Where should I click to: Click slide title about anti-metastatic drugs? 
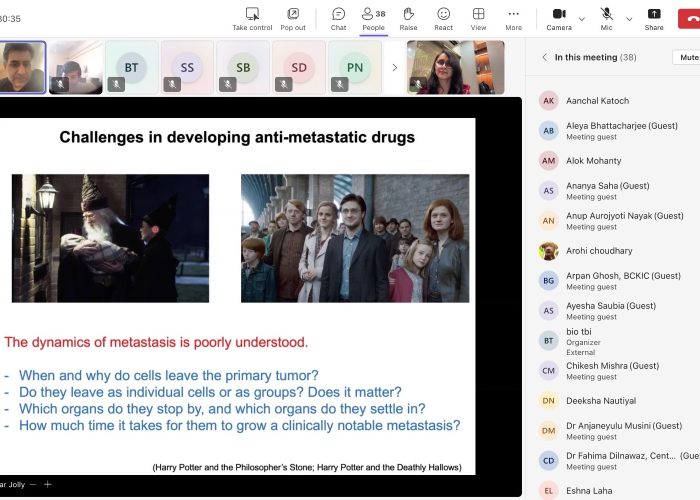pyautogui.click(x=237, y=137)
